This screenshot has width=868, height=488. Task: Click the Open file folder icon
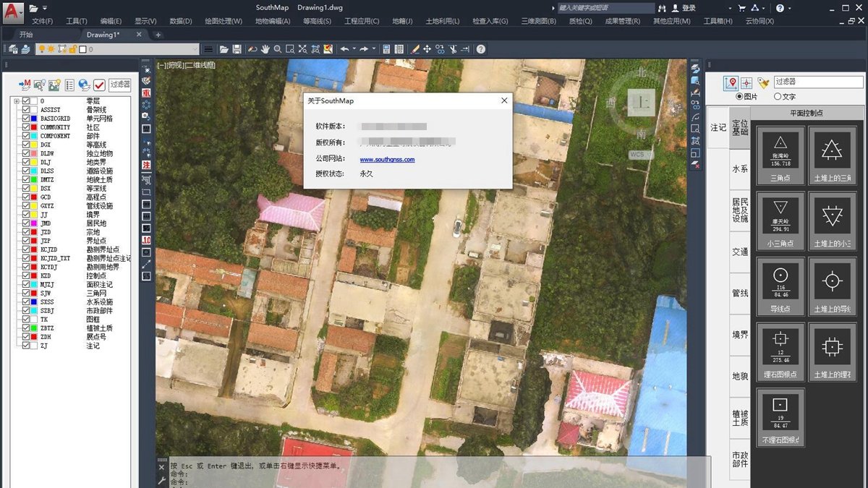(224, 49)
